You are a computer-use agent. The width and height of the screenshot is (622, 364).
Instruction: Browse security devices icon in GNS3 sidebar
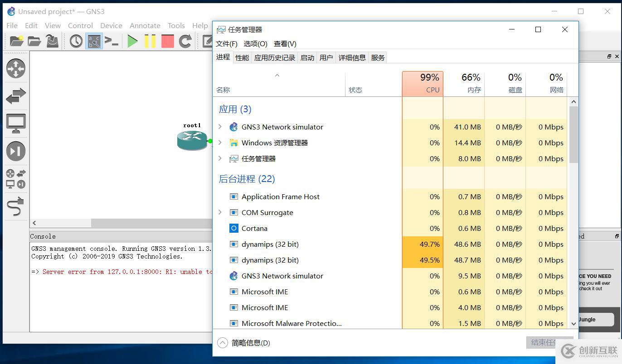click(x=16, y=151)
